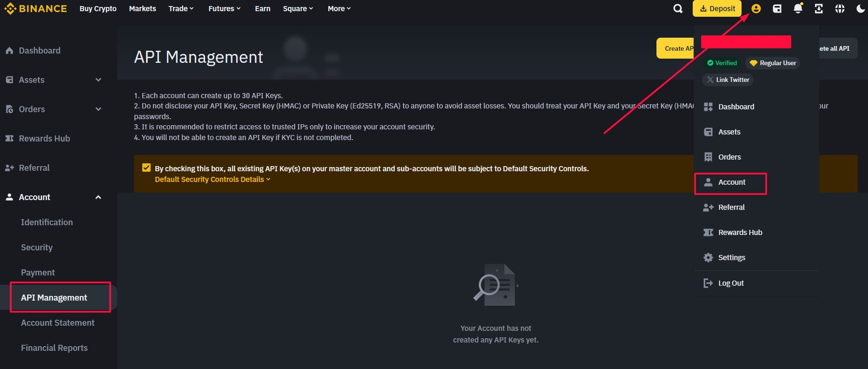Screen dimensions: 868x369
Task: Click the person icon beside sidebar Account
Action: 9,197
